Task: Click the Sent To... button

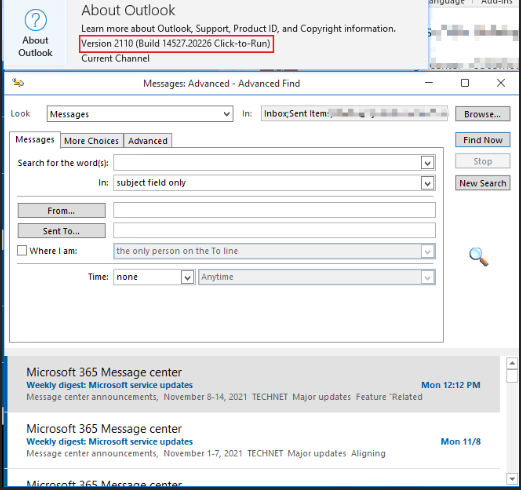Action: coord(62,231)
